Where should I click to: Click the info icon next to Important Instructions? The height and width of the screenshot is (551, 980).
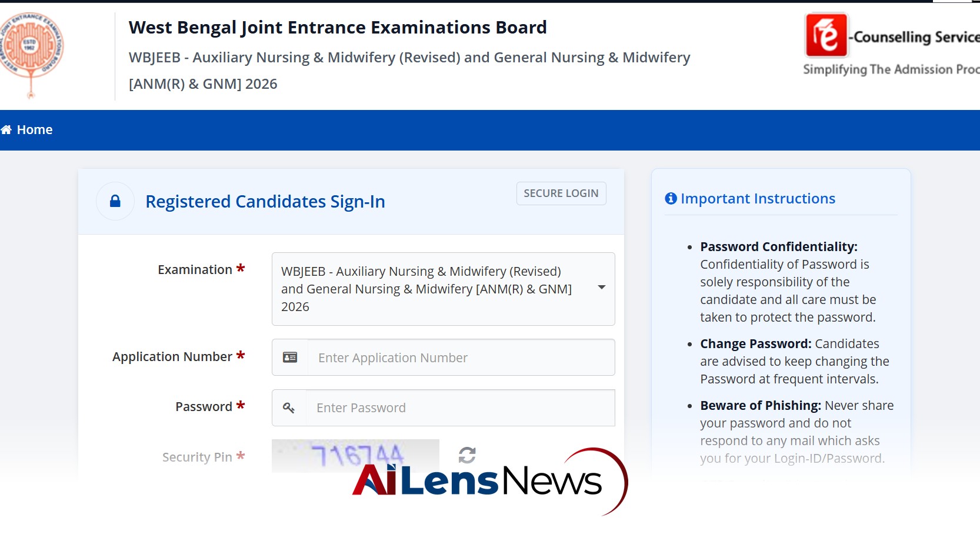(x=671, y=199)
